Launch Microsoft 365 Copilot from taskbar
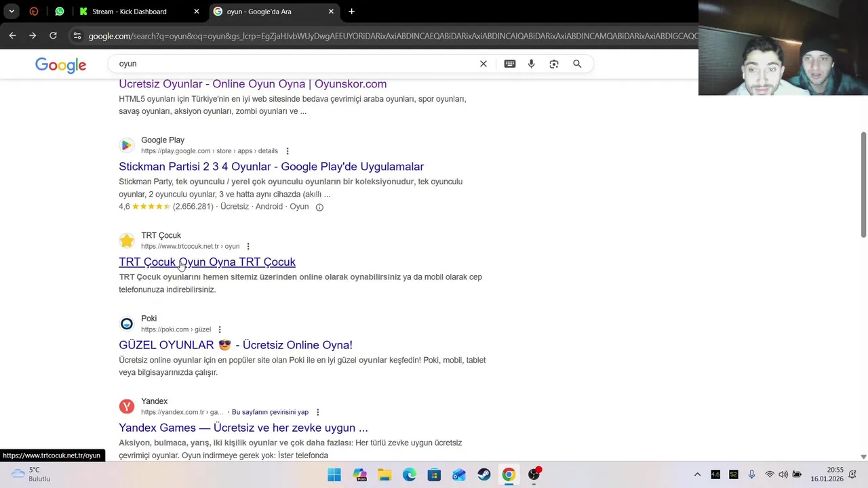Screen dimensions: 868x488 pos(359,475)
